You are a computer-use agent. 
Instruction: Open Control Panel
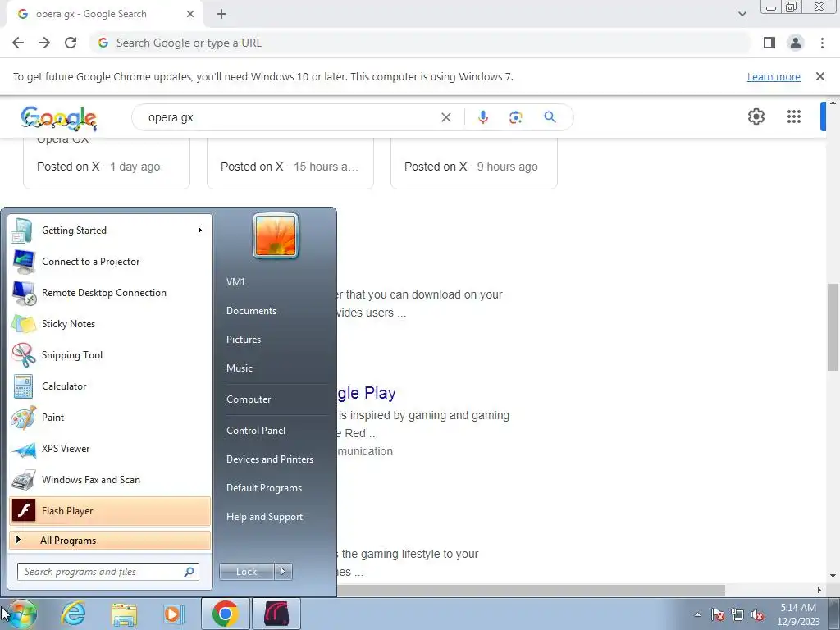coord(256,431)
